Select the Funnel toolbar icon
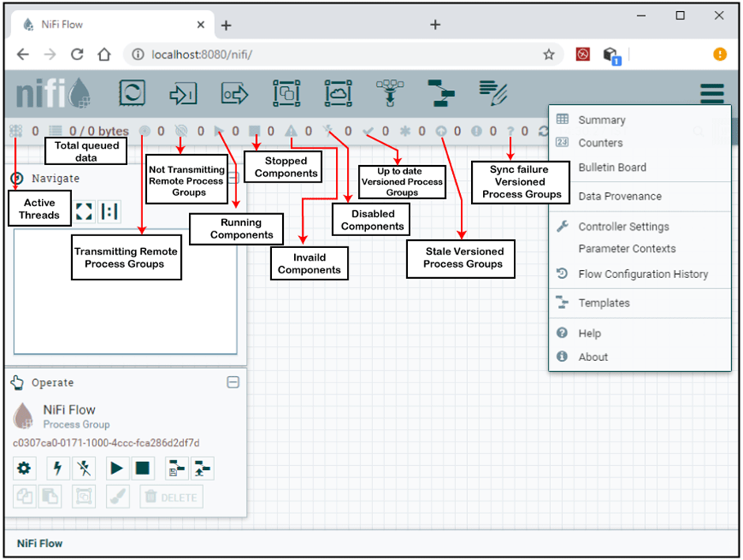743x560 pixels. click(390, 92)
